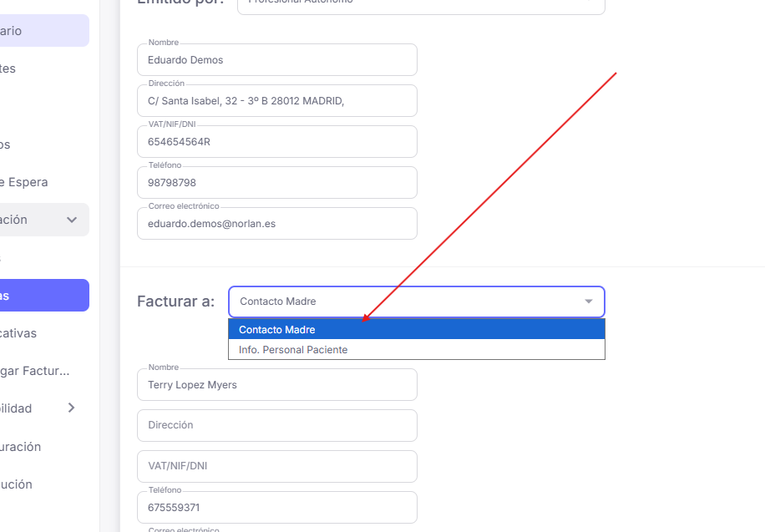Click the Nombre field with Terry Lopez Myers
The image size is (765, 532).
[276, 385]
